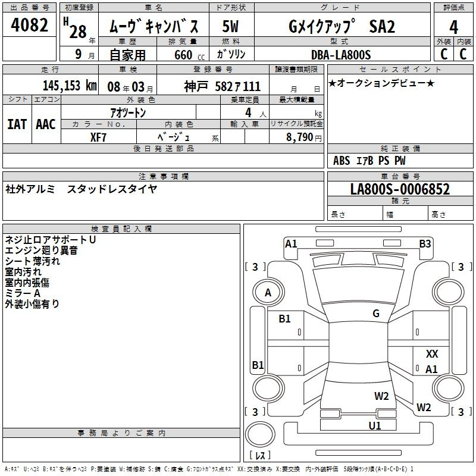Click the B3 damage mark on diagram

[425, 244]
